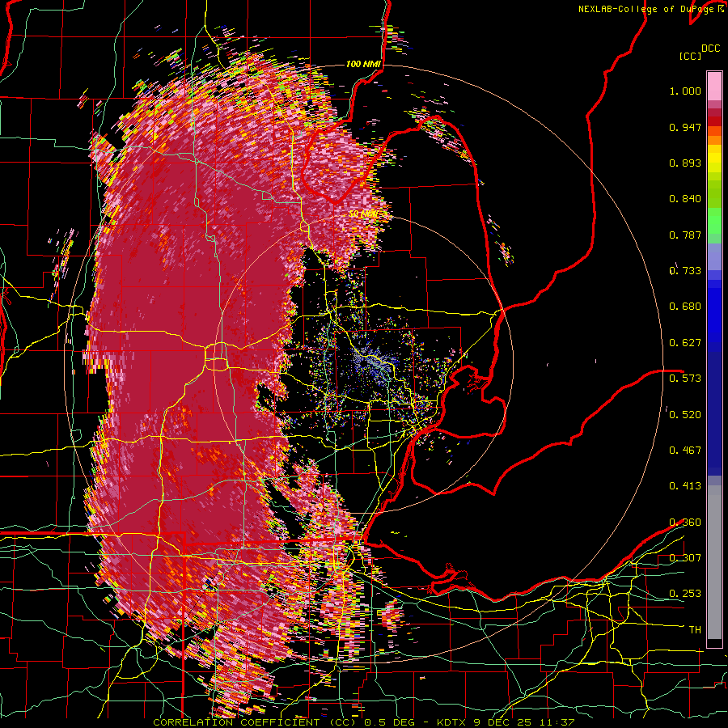Image resolution: width=728 pixels, height=728 pixels.
Task: Click the TH threshold label on the scale
Action: coord(695,630)
